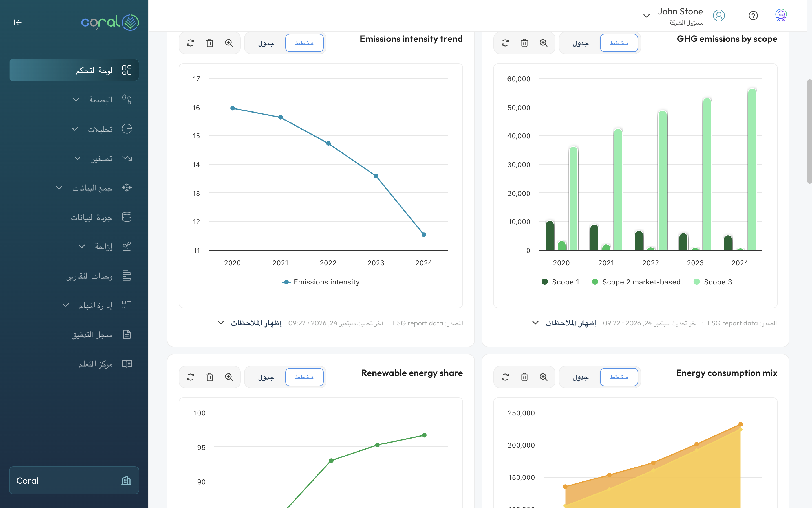
Task: Switch Renewable energy share to جدول view
Action: [266, 377]
